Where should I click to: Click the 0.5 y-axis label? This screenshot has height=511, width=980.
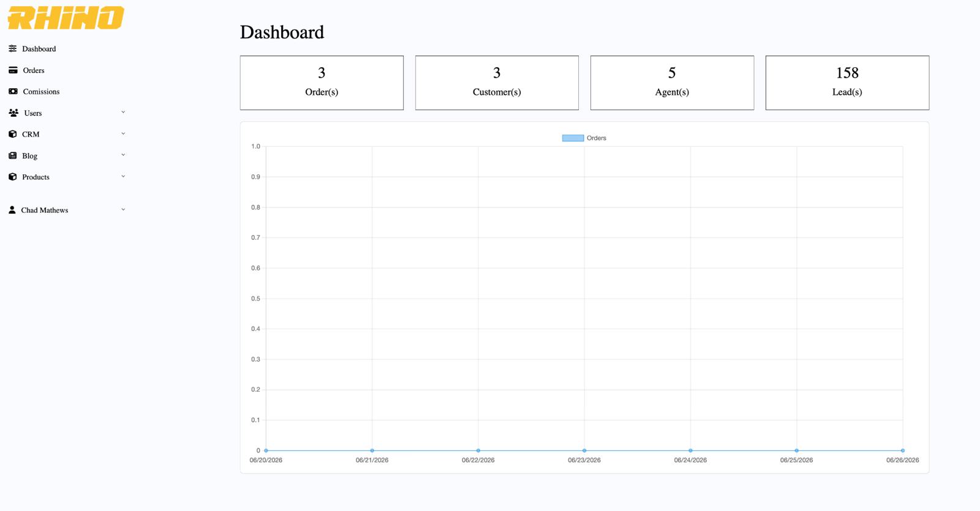[255, 299]
